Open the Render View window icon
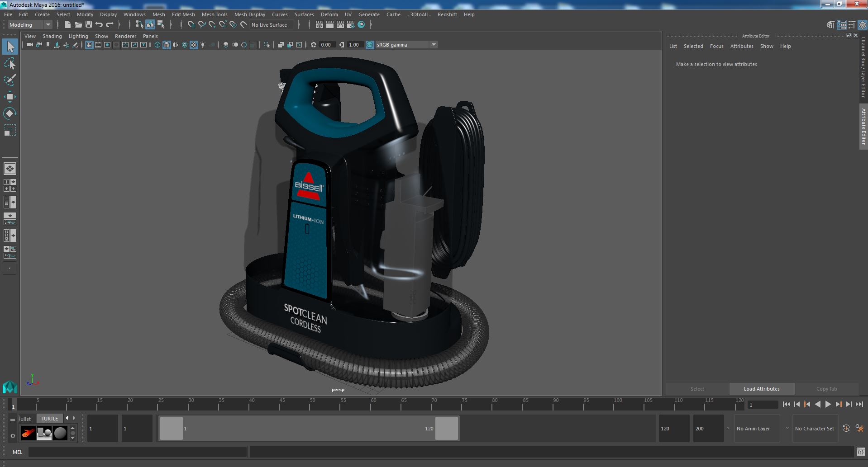The height and width of the screenshot is (467, 868). 320,25
